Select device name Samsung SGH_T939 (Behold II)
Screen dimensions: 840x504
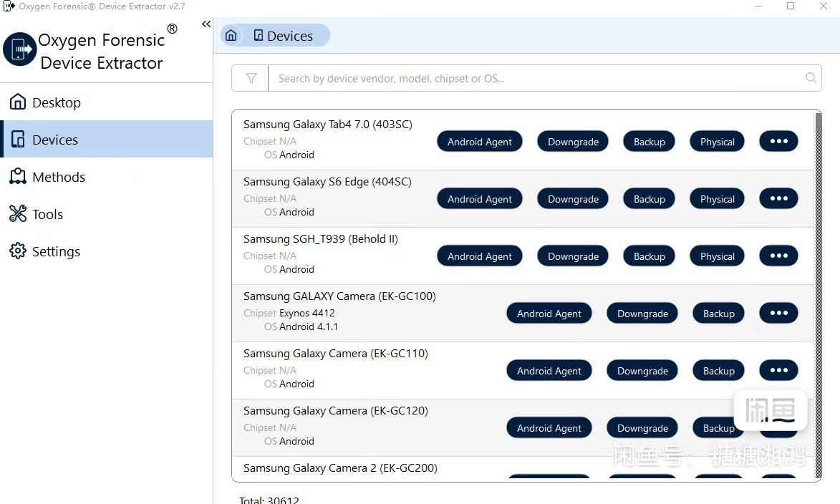320,239
